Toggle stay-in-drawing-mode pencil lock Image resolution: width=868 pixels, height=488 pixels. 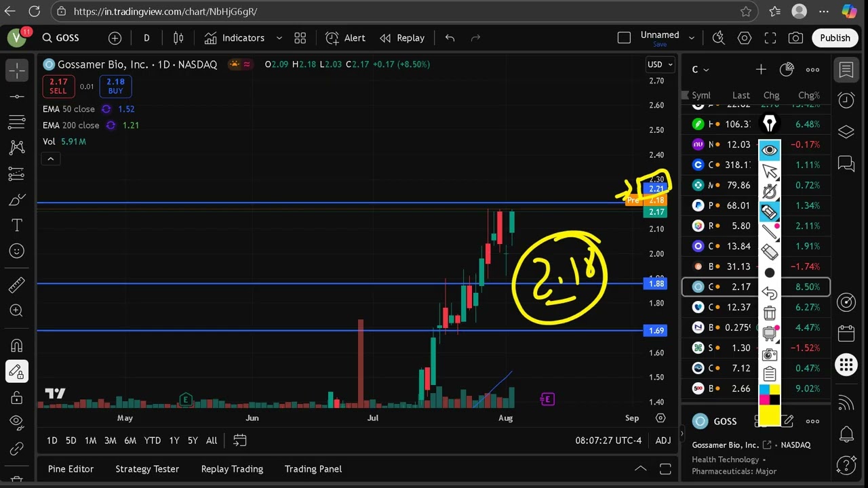17,371
